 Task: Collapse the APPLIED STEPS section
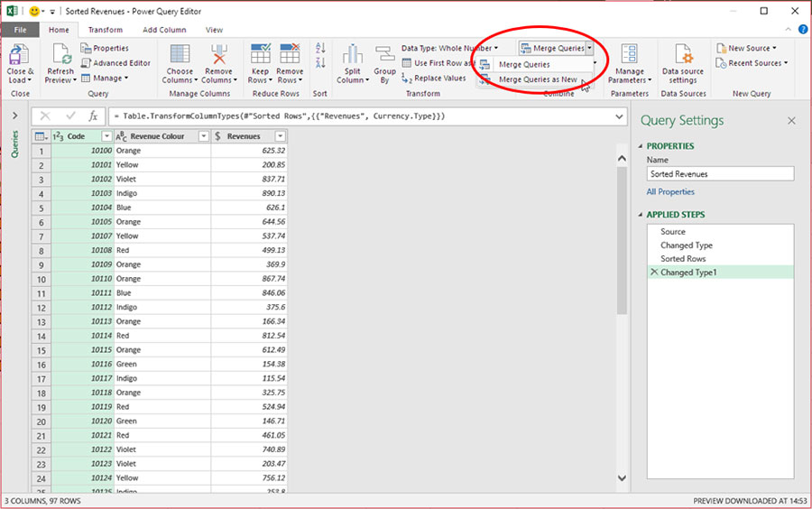641,215
